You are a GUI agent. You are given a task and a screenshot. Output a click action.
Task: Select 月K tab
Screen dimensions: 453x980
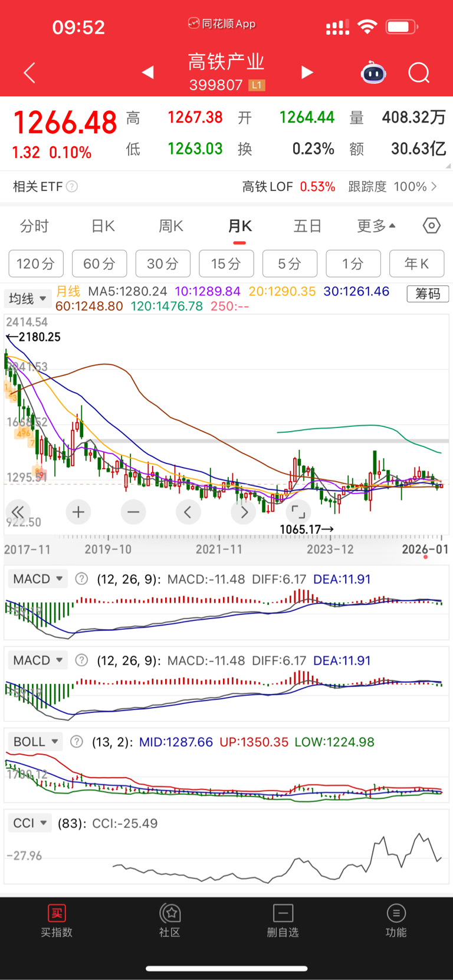pyautogui.click(x=239, y=226)
